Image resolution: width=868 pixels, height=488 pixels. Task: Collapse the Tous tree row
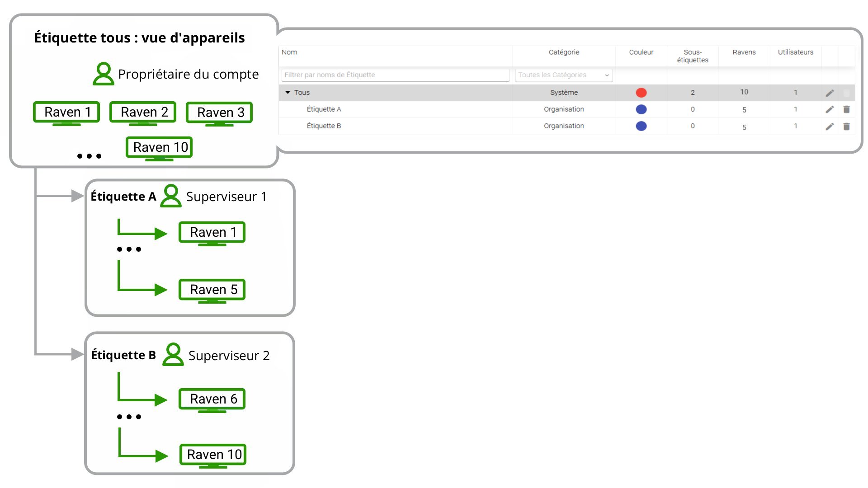click(288, 92)
